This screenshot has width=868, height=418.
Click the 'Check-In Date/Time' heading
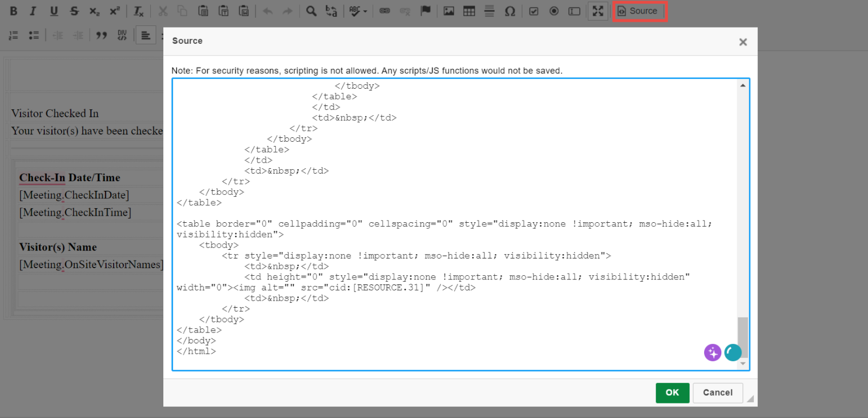pos(70,178)
